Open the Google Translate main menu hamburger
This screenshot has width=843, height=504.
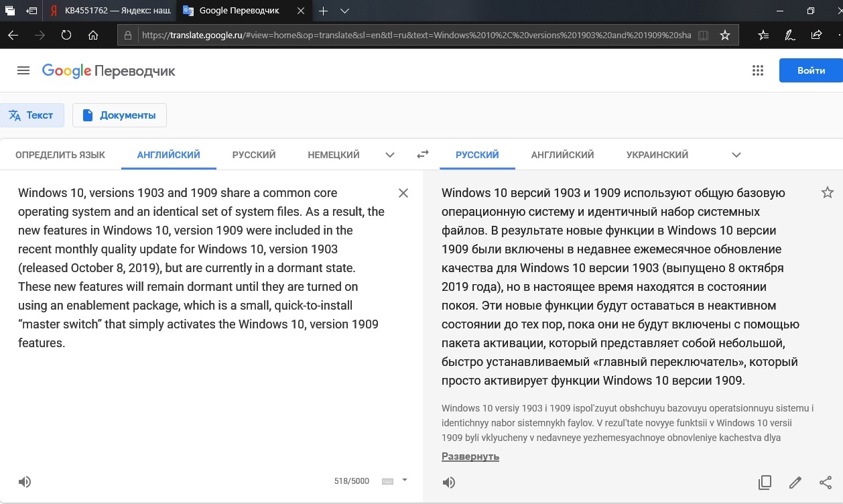(x=23, y=70)
